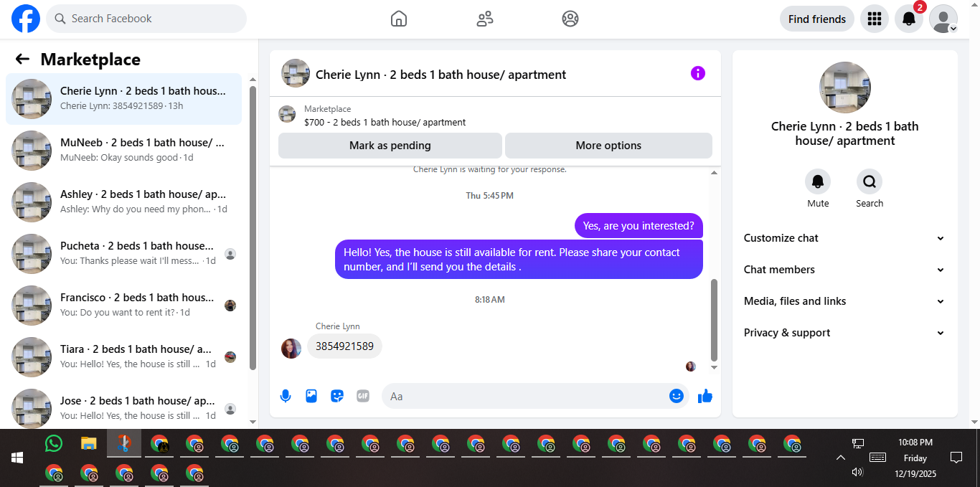Screen dimensions: 980x487
Task: Expand Media, files and links section
Action: 844,301
